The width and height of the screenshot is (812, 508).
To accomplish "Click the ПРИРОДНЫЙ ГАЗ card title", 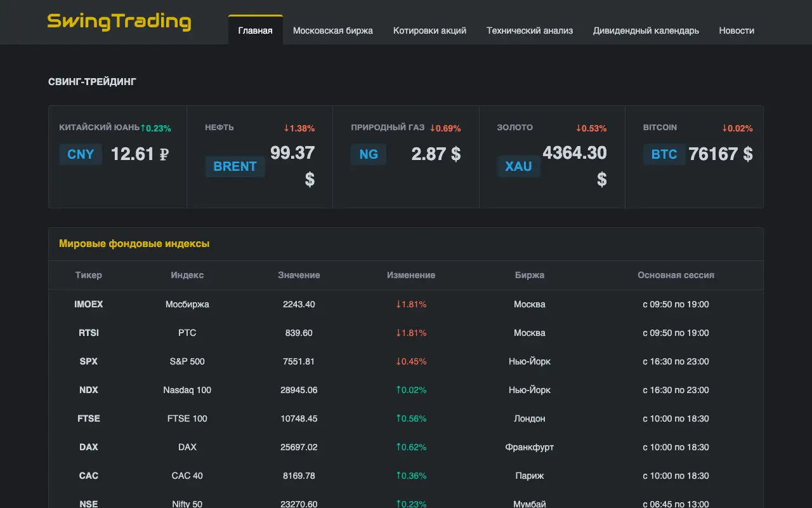I will point(388,128).
